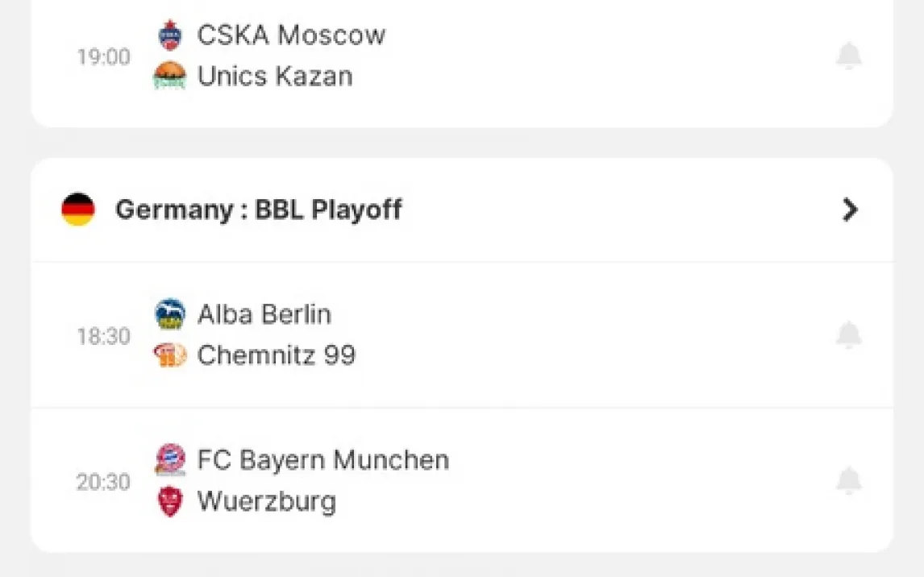924x577 pixels.
Task: Click the CSKA Moscow team logo
Action: pos(170,35)
